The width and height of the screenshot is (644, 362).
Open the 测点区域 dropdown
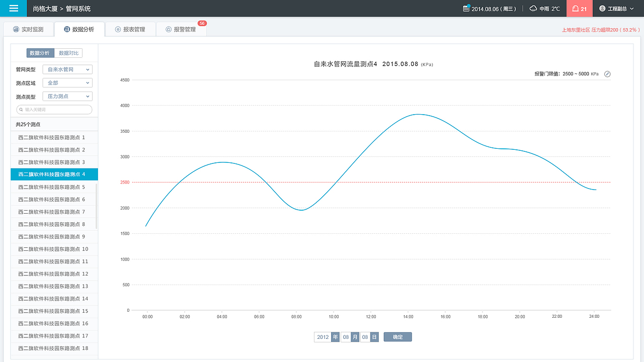click(67, 83)
